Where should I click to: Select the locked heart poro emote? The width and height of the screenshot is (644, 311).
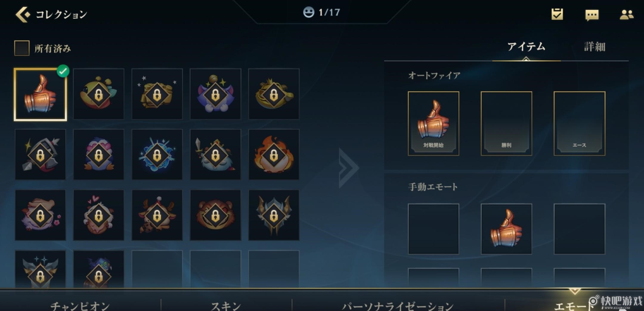(x=98, y=215)
